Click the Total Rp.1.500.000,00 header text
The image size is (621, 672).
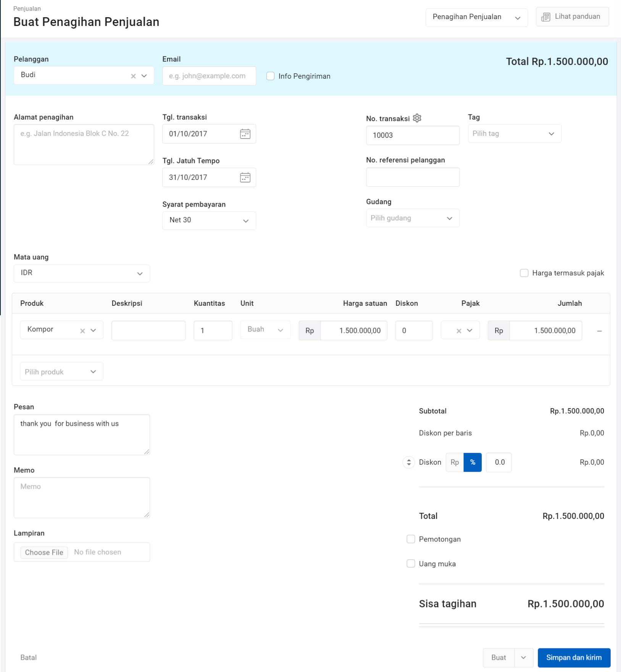pyautogui.click(x=557, y=61)
